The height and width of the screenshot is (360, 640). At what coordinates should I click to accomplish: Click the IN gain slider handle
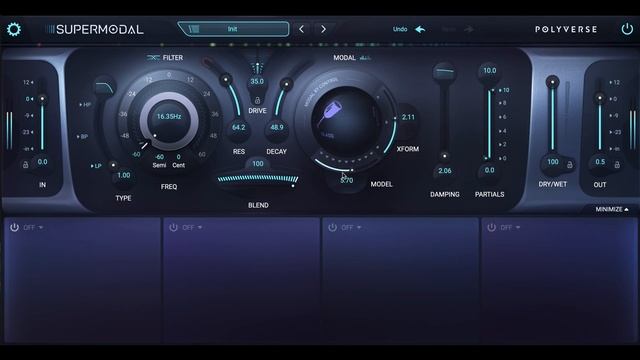click(x=42, y=99)
